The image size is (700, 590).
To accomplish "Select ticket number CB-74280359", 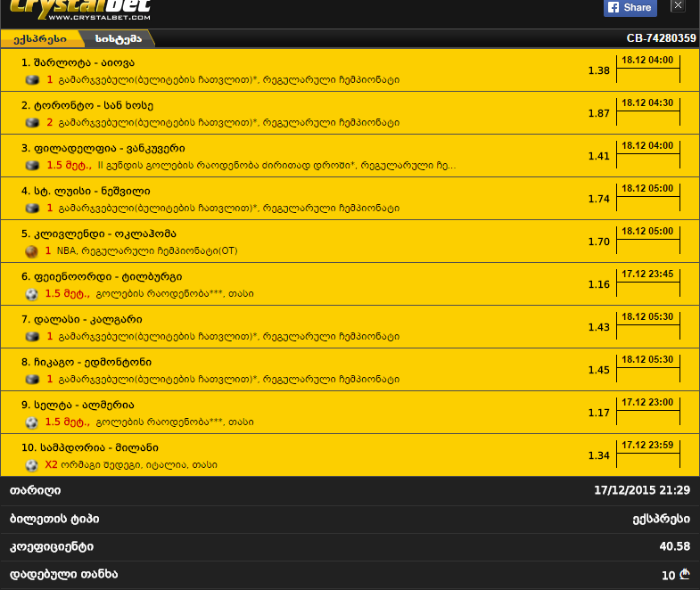I will (661, 38).
